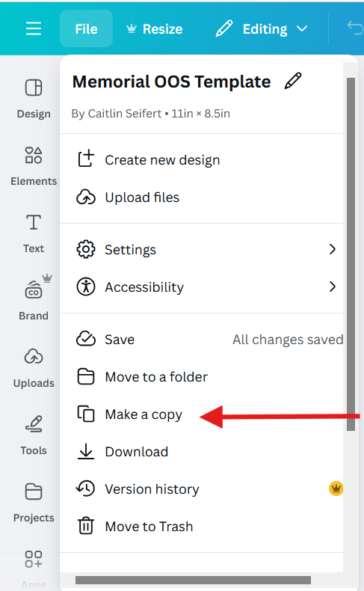The image size is (364, 591).
Task: Open the hamburger main menu icon
Action: 34,28
